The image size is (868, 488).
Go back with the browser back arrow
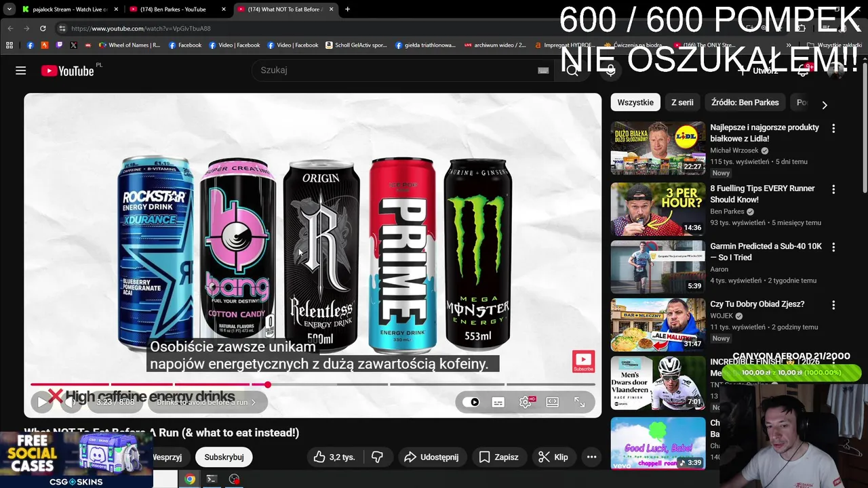(x=10, y=28)
